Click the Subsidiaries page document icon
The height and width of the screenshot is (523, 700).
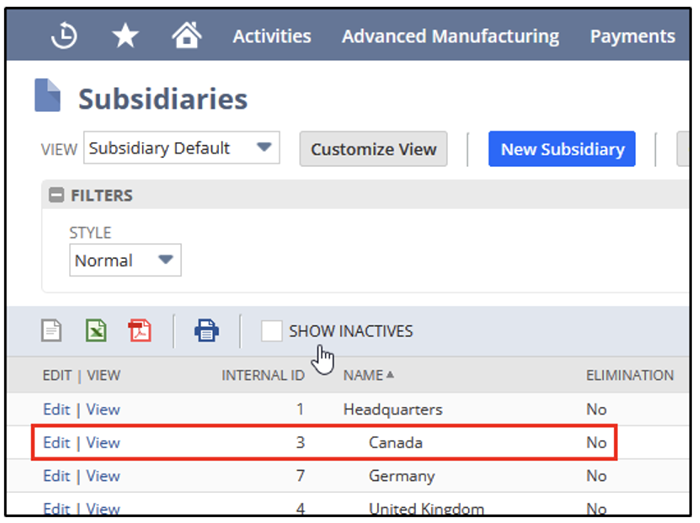coord(48,97)
